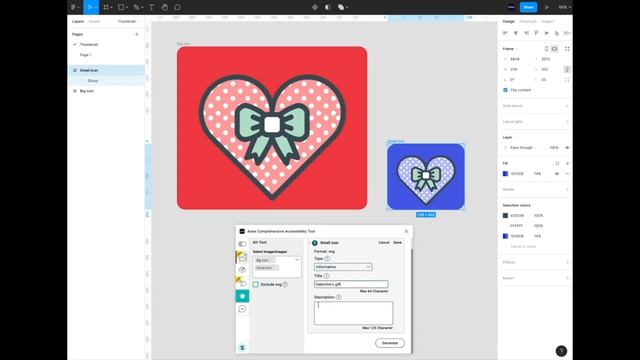Switch to the Design tab
Screen dimensions: 640x360
click(x=509, y=21)
